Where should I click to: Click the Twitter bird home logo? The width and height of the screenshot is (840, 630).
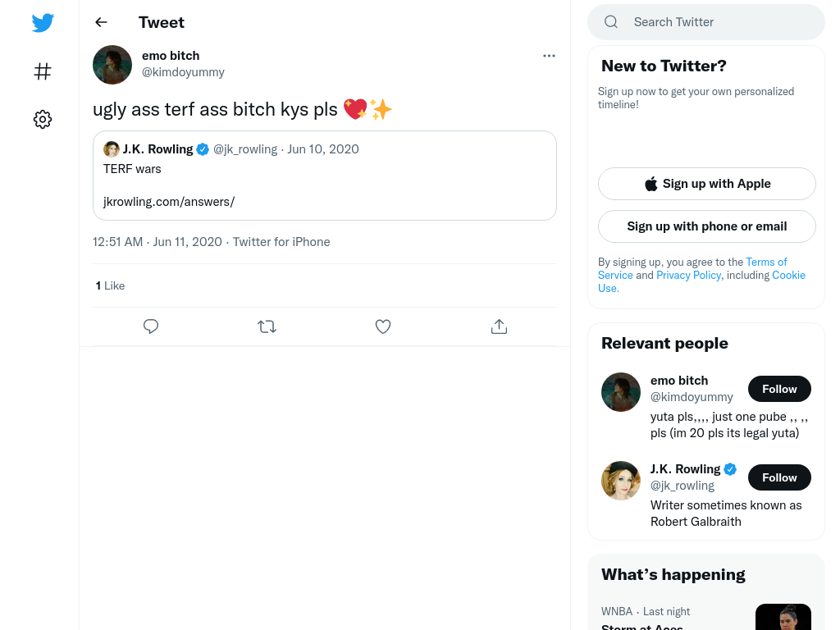[x=43, y=22]
